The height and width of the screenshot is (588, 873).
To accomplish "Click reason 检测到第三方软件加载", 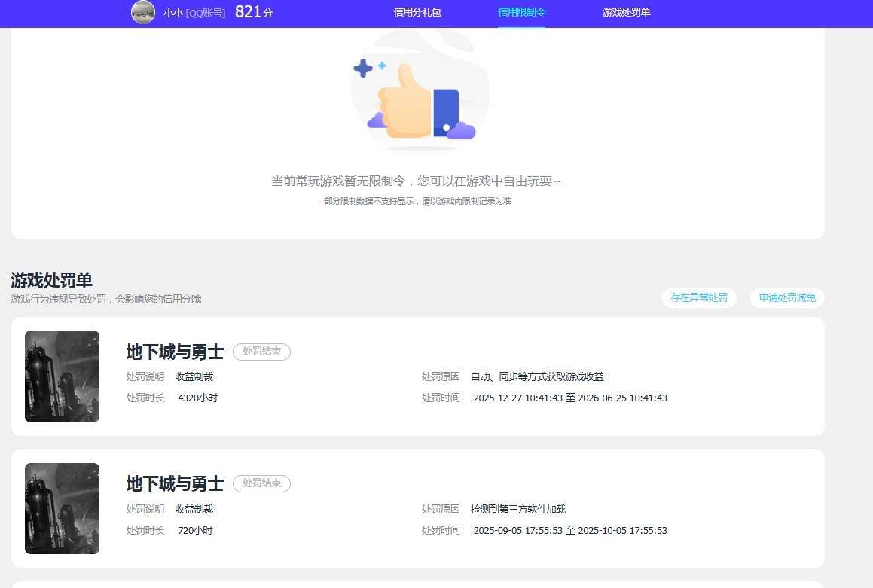I will pos(517,509).
